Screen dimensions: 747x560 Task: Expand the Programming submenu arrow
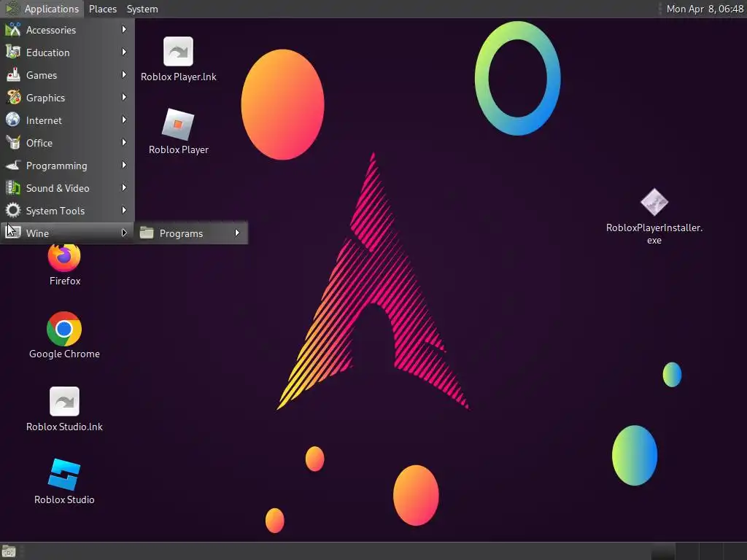tap(124, 166)
